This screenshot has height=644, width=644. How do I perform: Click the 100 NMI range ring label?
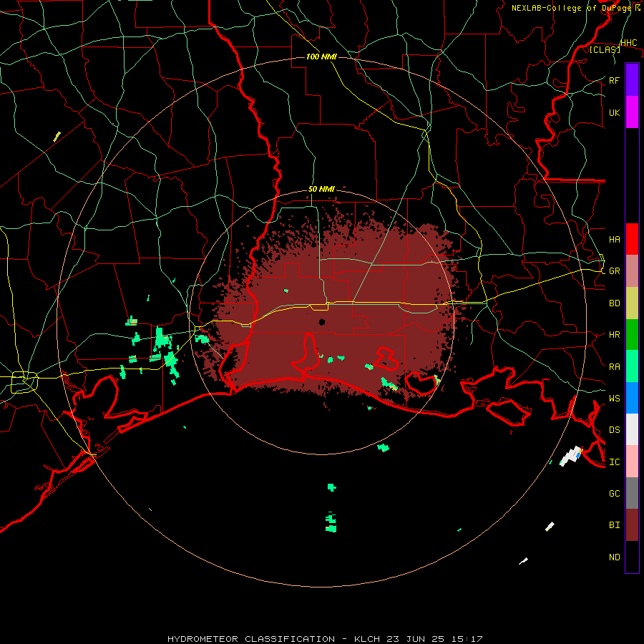pos(321,57)
